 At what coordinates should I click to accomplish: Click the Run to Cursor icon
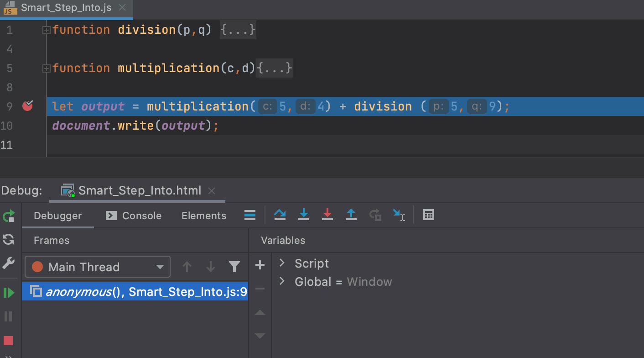[x=399, y=215]
